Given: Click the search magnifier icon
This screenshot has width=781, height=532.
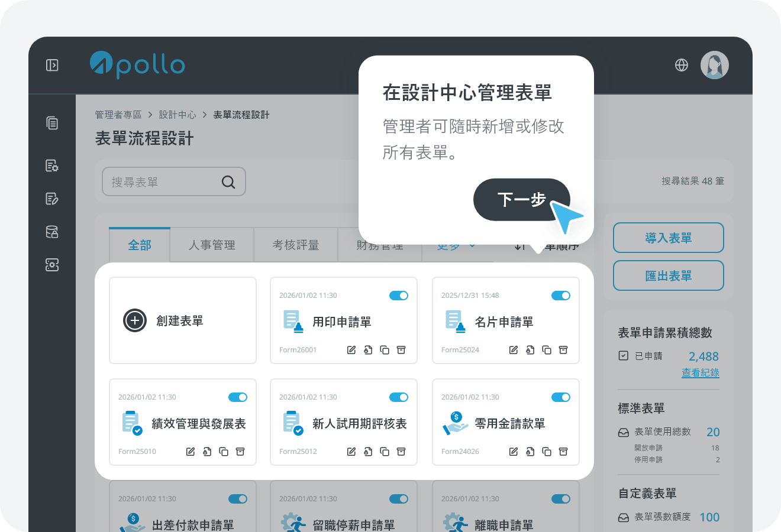Looking at the screenshot, I should tap(228, 182).
